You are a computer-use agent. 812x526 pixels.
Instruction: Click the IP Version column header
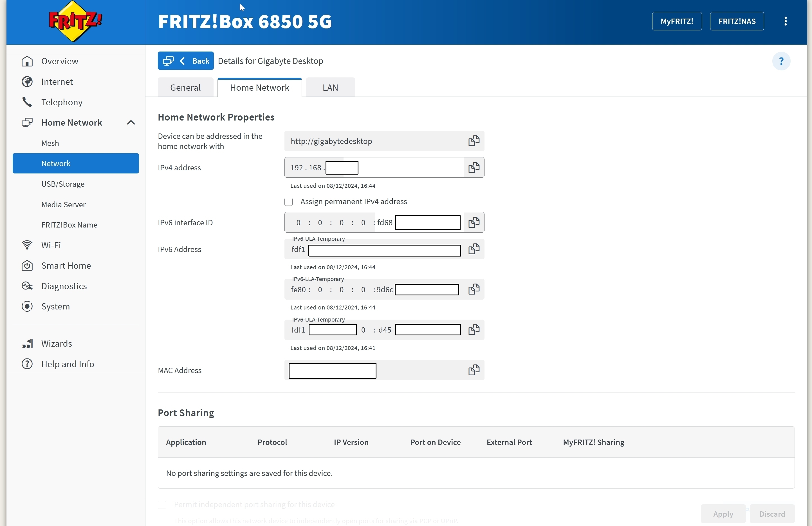point(351,442)
